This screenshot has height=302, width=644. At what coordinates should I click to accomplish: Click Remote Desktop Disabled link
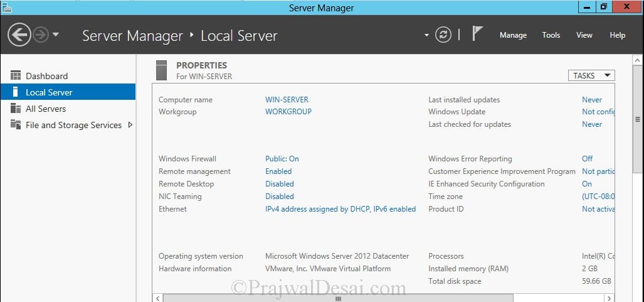click(279, 183)
